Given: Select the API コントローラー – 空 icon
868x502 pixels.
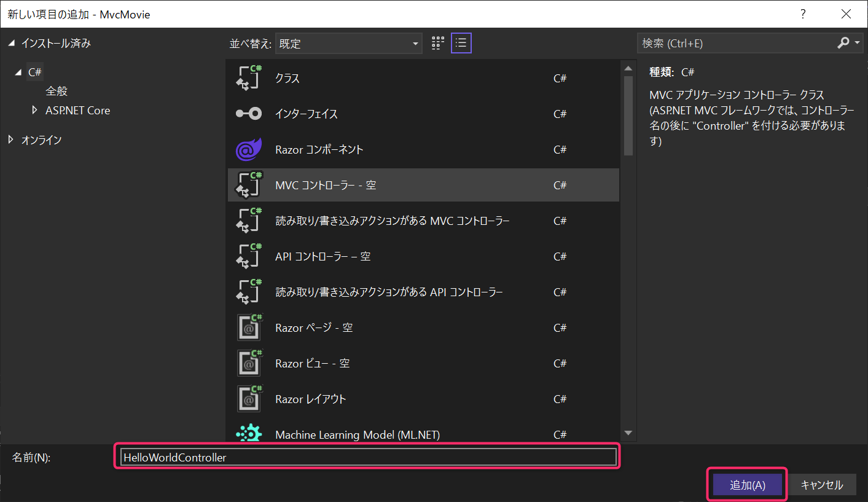Looking at the screenshot, I should click(x=248, y=256).
